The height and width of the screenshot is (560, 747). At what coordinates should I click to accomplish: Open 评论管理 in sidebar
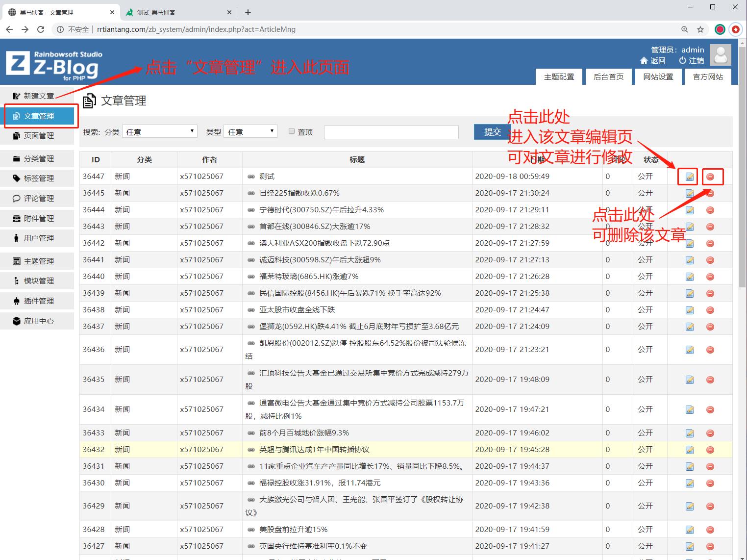pos(37,199)
